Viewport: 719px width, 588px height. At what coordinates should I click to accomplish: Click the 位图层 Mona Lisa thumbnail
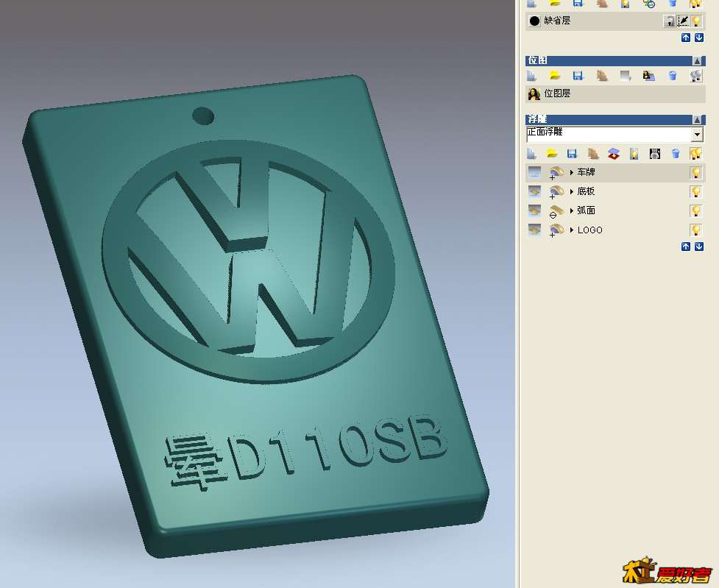coord(534,94)
